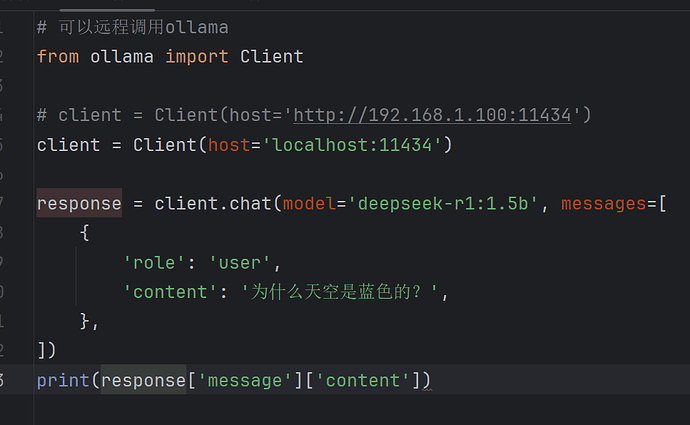Click the opening curly brace line
Image resolution: width=690 pixels, height=425 pixels.
(x=85, y=233)
